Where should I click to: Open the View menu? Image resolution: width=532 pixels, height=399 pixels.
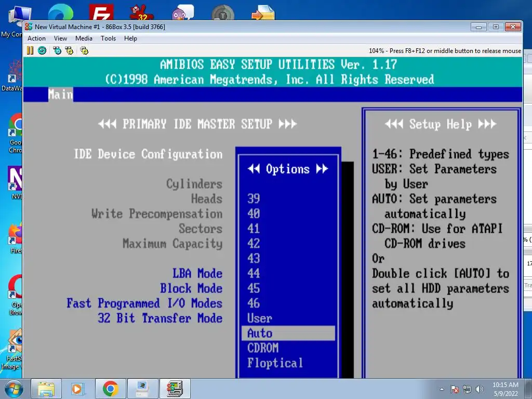click(60, 38)
